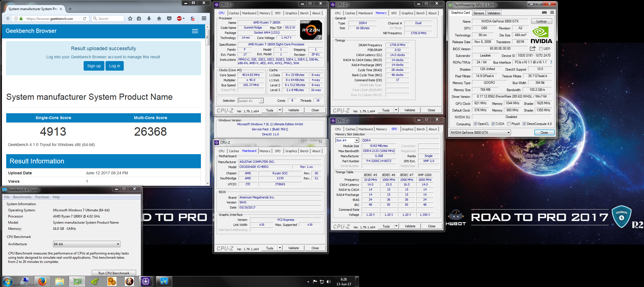Expand Tools arrow in CPU-Z SPD window
Image resolution: width=644 pixels, height=287 pixels.
click(396, 226)
